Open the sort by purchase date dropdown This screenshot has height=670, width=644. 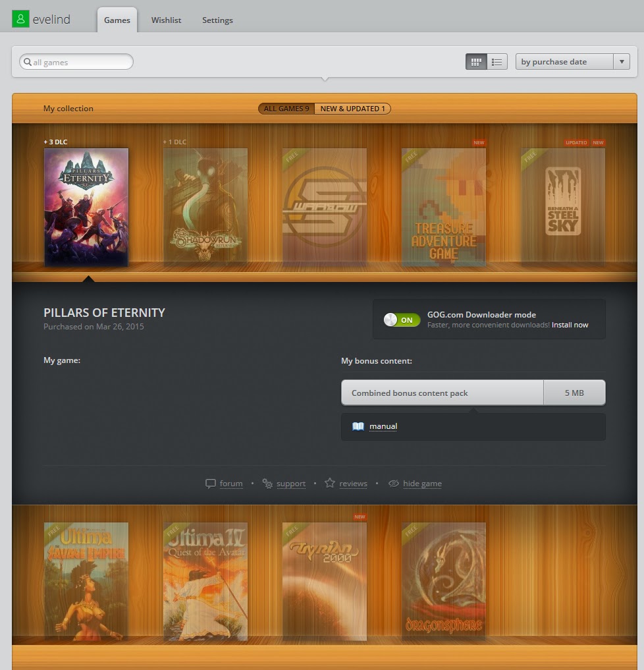point(573,62)
